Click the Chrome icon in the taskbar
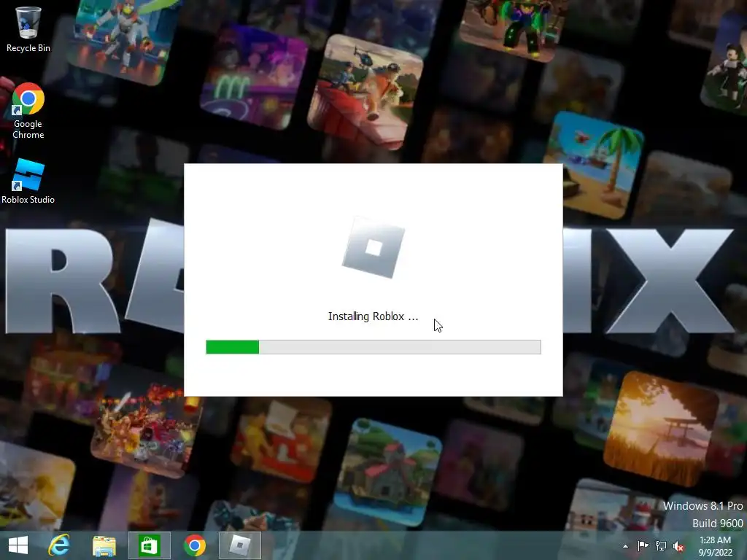 coord(194,545)
